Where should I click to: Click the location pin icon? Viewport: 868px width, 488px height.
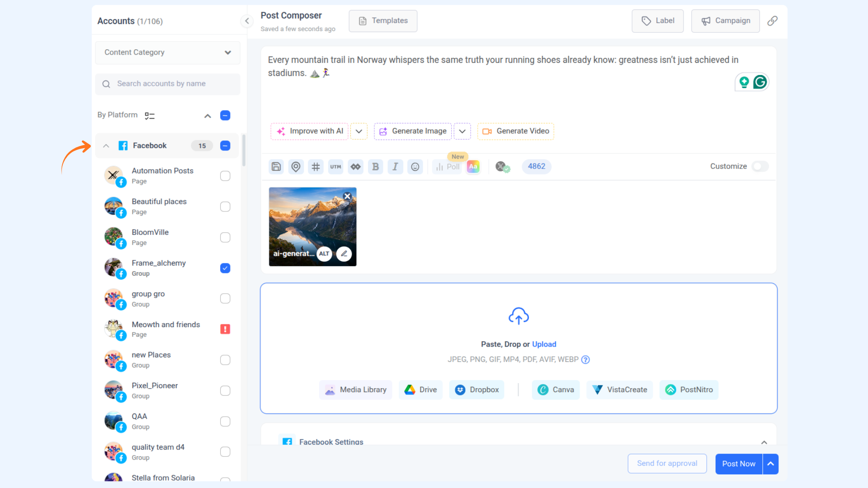(x=296, y=167)
